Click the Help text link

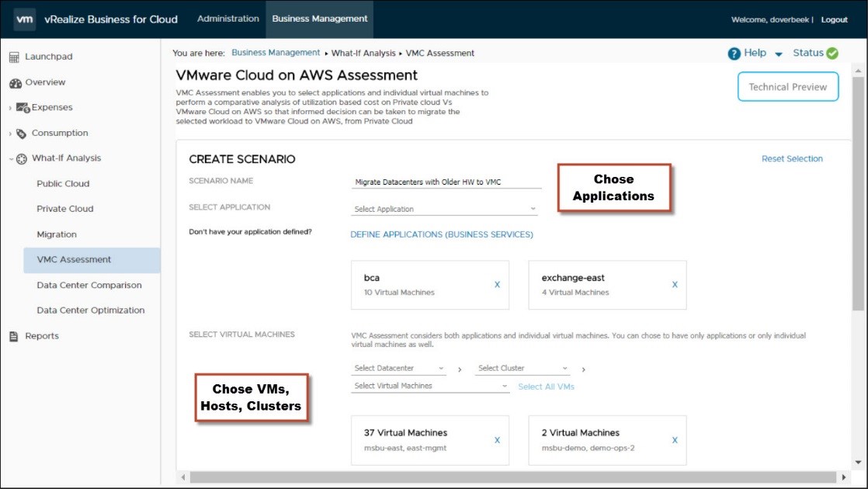755,53
